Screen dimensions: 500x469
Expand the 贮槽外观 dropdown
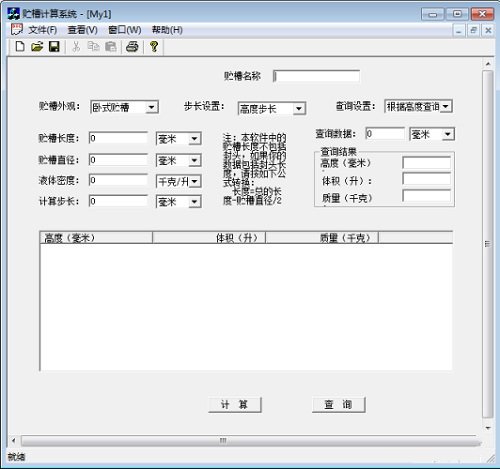pos(152,107)
